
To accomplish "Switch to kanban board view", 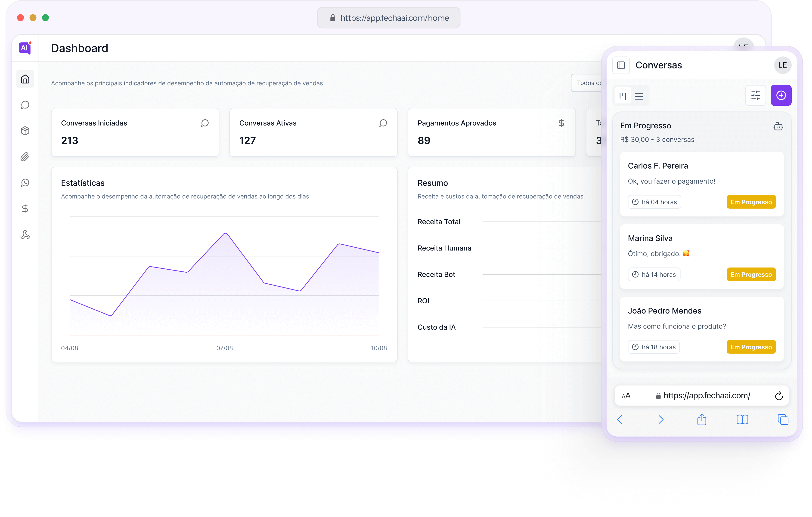I will click(x=623, y=96).
